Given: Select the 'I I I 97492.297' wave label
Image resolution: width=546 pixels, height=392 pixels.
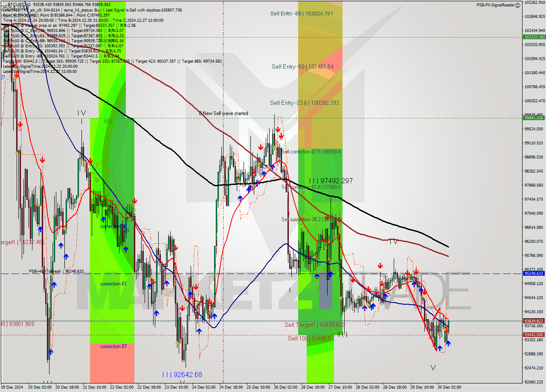Looking at the screenshot, I should coord(331,181).
